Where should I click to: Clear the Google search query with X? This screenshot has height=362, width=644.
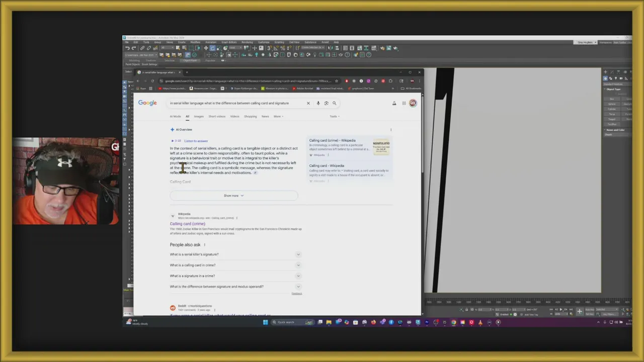(308, 103)
